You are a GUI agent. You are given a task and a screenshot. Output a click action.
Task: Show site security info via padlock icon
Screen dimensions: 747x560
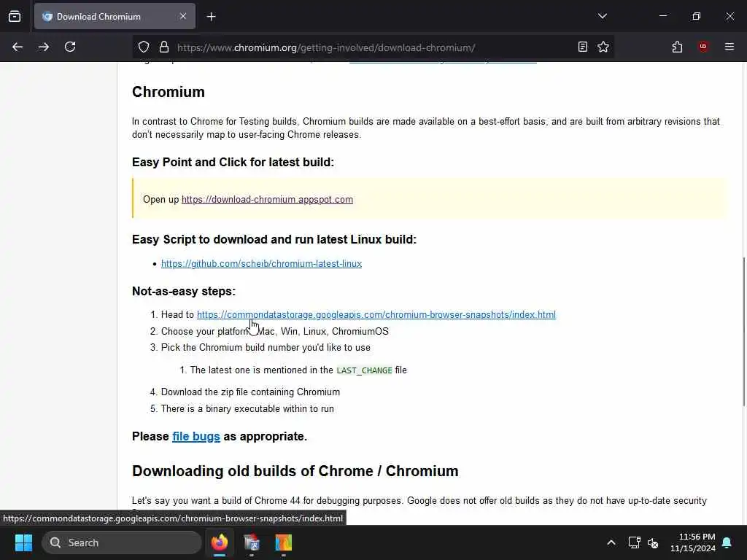pos(164,47)
